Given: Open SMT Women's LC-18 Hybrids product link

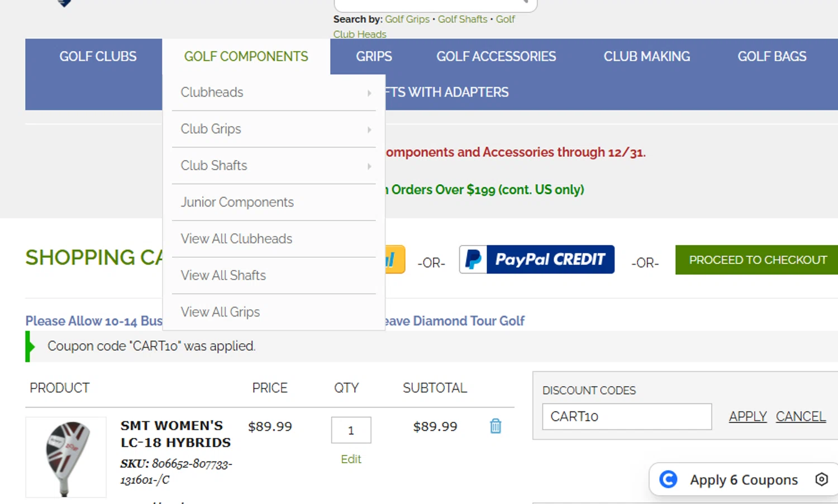Looking at the screenshot, I should point(175,434).
